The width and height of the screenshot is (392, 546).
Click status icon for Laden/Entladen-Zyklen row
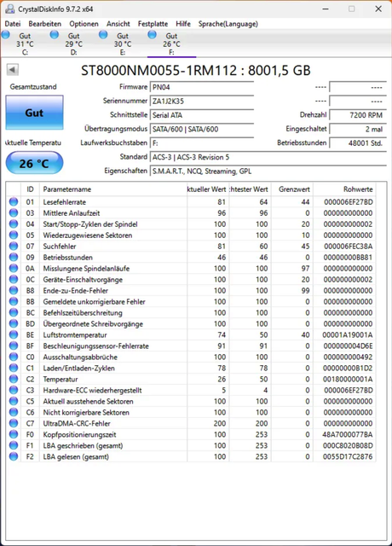tap(14, 368)
